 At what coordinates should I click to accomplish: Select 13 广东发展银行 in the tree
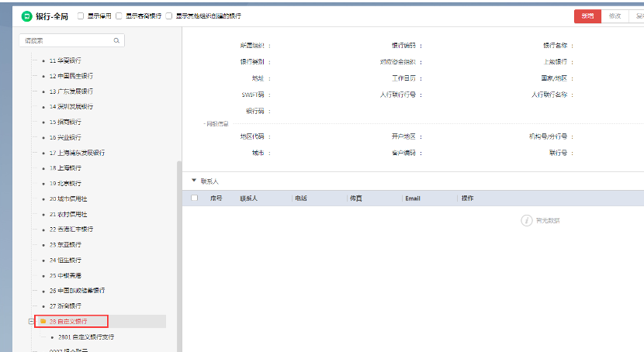(71, 91)
